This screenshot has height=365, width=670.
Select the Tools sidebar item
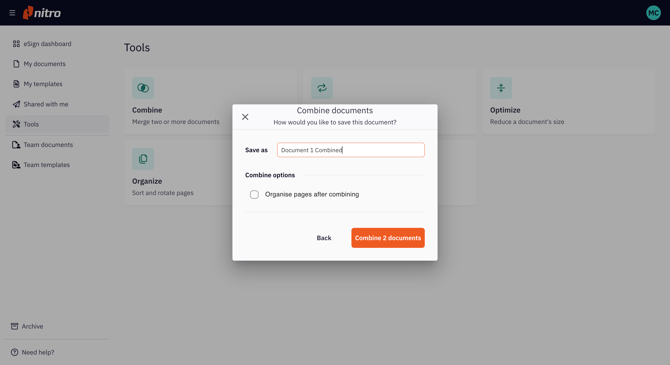click(x=57, y=124)
